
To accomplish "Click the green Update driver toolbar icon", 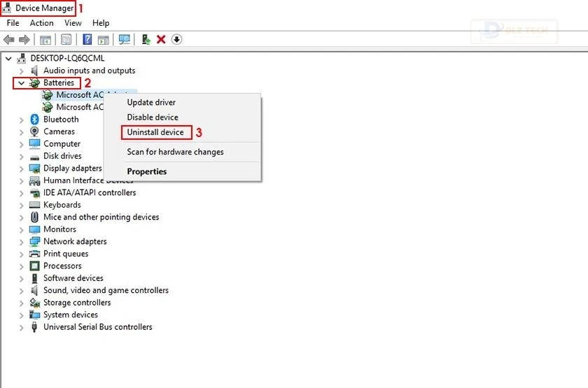I will (x=146, y=39).
